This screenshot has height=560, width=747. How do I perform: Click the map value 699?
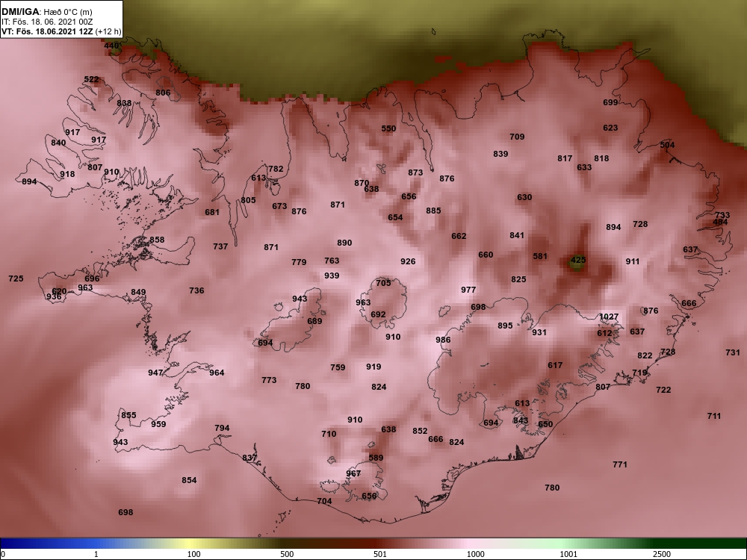(x=610, y=102)
